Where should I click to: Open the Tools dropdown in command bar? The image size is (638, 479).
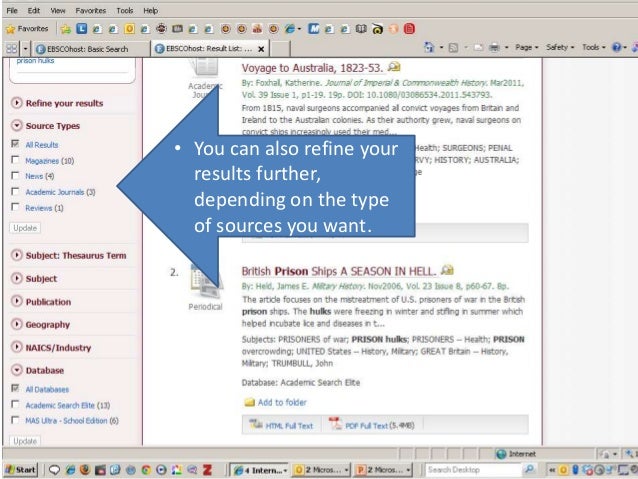click(594, 48)
